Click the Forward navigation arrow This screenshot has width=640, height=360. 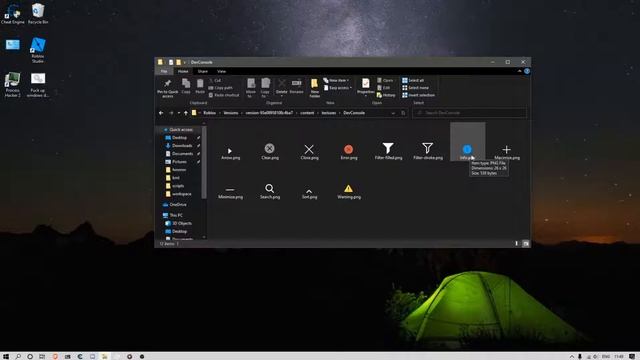click(x=171, y=113)
